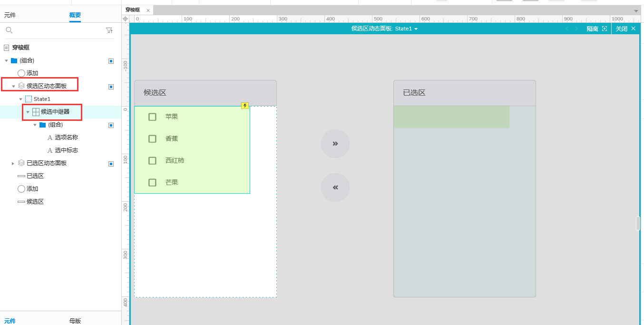Collapse the top (组合) group arrow
The width and height of the screenshot is (644, 325).
(6, 61)
